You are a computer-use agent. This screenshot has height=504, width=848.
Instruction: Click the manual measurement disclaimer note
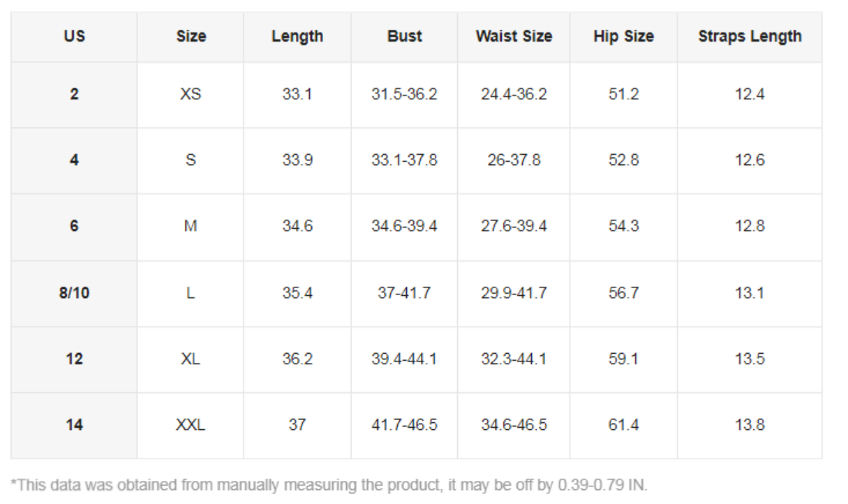329,485
